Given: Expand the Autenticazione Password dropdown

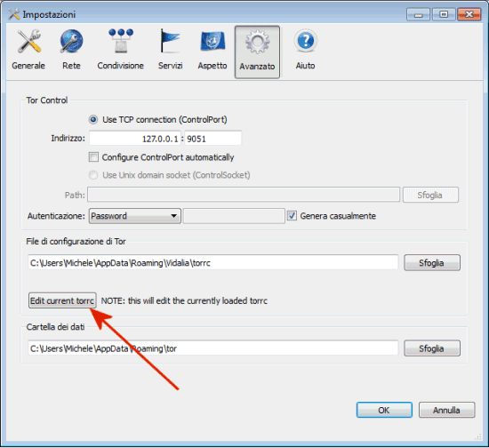Looking at the screenshot, I should pyautogui.click(x=135, y=216).
